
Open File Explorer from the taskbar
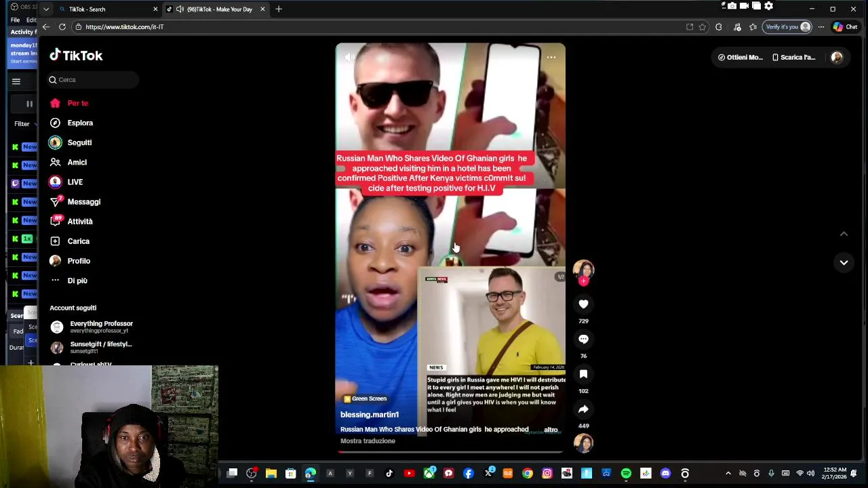pos(271,473)
